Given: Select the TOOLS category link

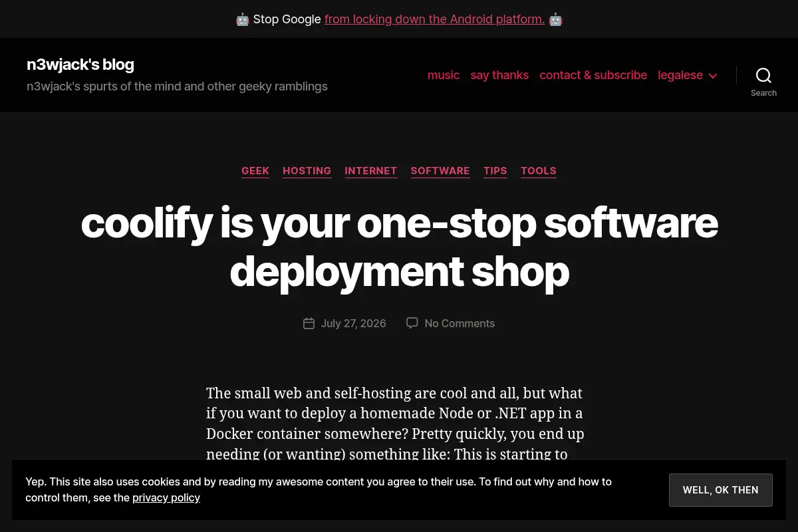Looking at the screenshot, I should [x=539, y=171].
